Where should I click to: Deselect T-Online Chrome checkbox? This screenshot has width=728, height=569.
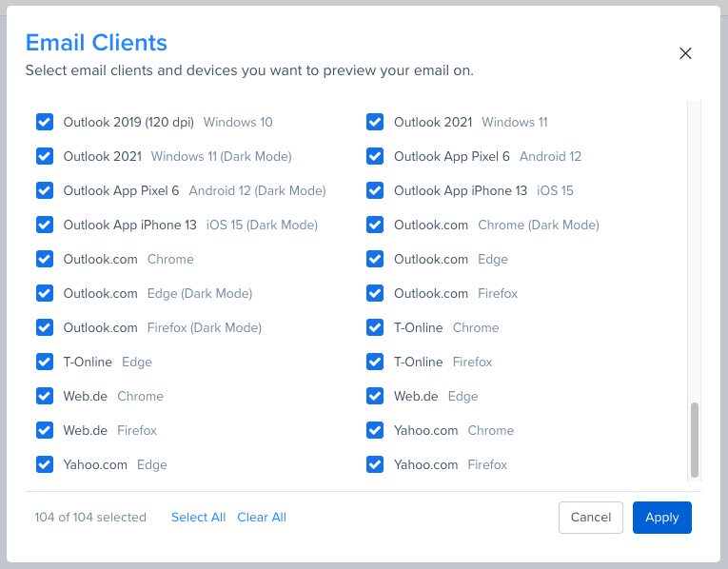[x=375, y=327]
